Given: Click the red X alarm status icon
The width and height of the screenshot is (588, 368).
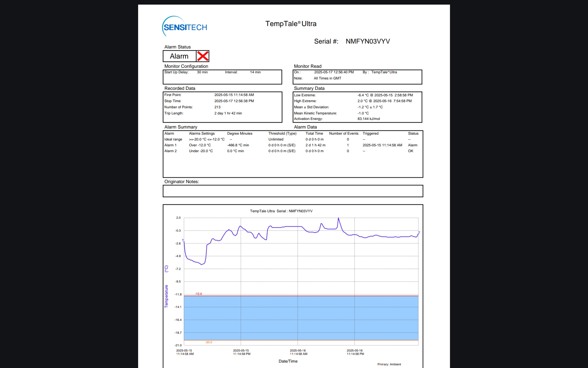Looking at the screenshot, I should (x=203, y=56).
